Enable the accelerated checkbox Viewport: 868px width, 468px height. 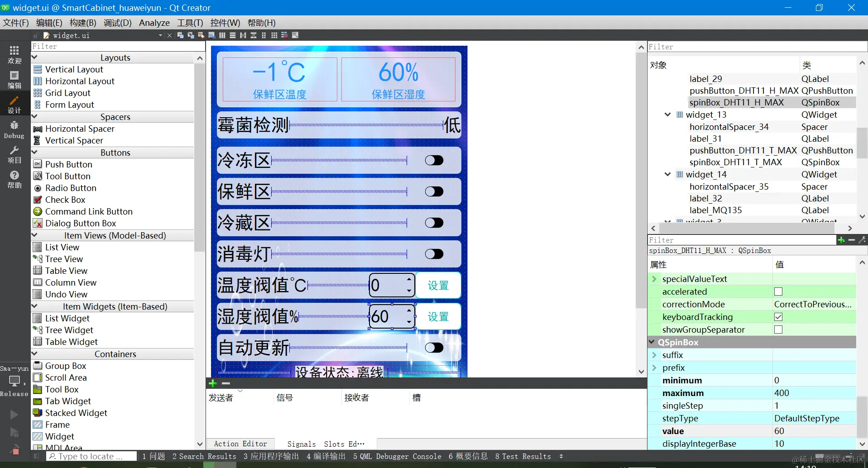pyautogui.click(x=778, y=291)
